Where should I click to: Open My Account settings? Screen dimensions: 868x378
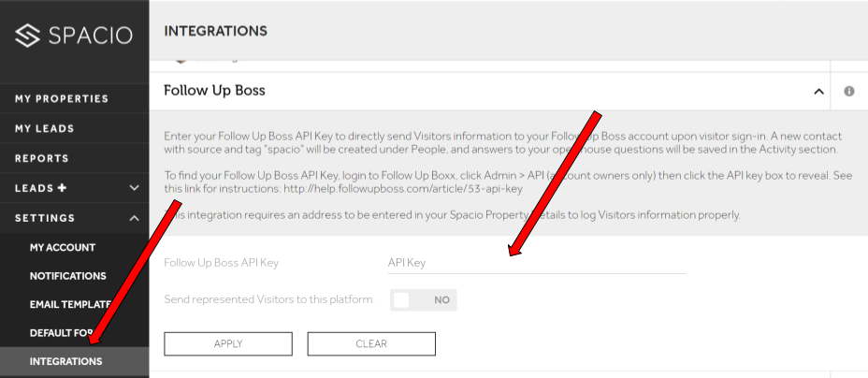click(x=74, y=247)
